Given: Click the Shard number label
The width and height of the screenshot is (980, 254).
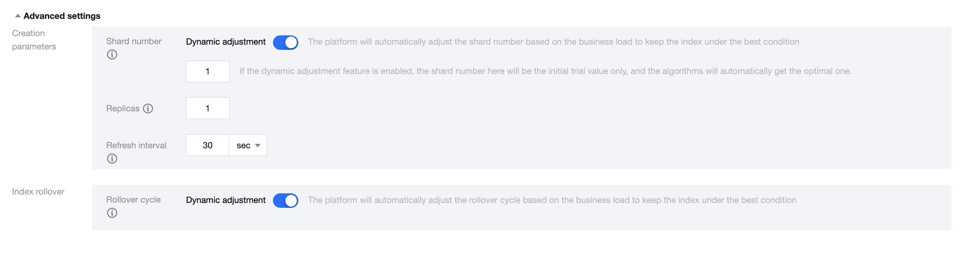Looking at the screenshot, I should tap(134, 41).
